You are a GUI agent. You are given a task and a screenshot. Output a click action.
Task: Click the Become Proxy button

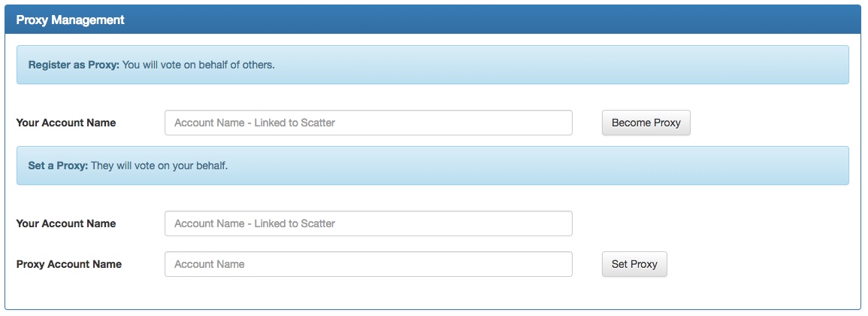click(x=646, y=123)
